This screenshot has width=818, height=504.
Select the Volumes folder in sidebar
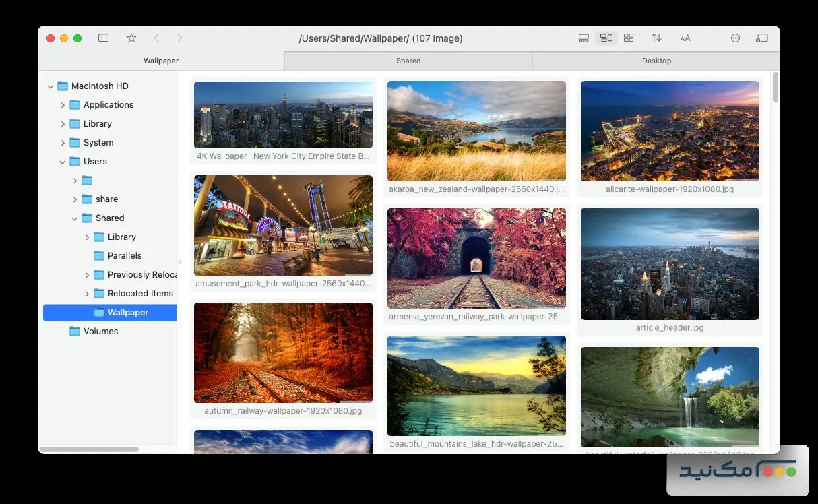pyautogui.click(x=100, y=332)
